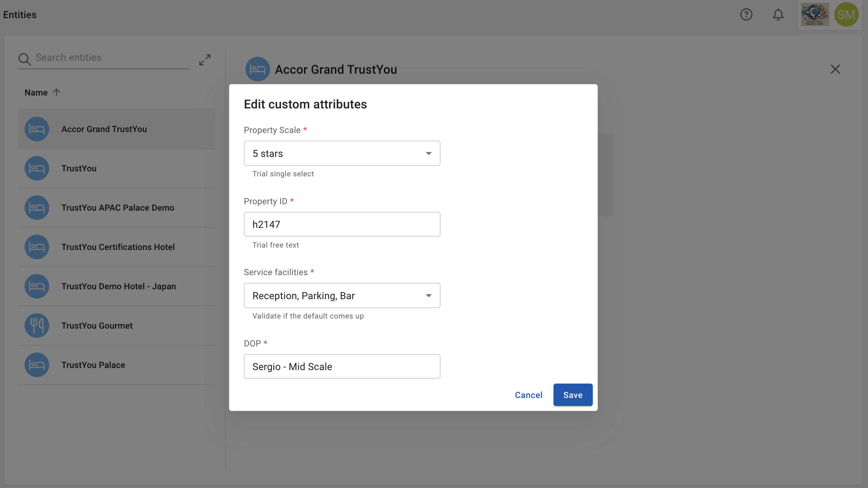Click Validate if the default comes up hint

(308, 316)
